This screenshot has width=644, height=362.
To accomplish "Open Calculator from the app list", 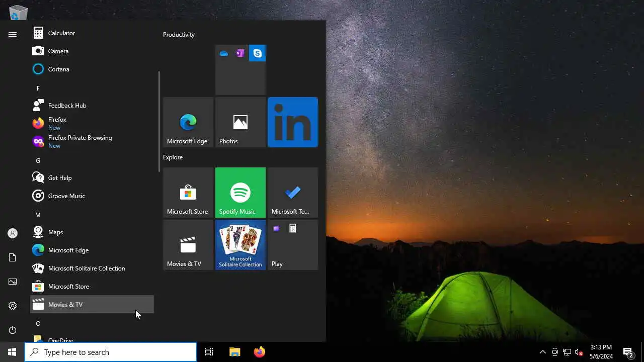I will click(x=92, y=33).
